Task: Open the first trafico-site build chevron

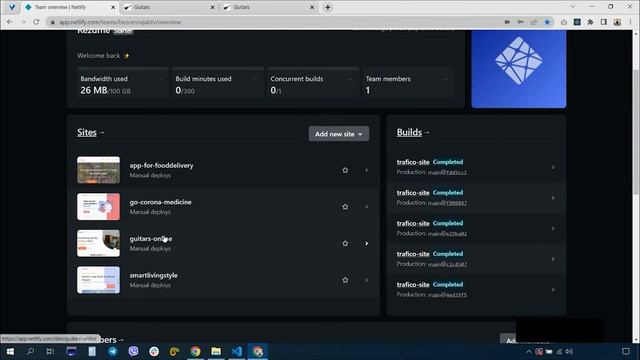Action: point(553,167)
